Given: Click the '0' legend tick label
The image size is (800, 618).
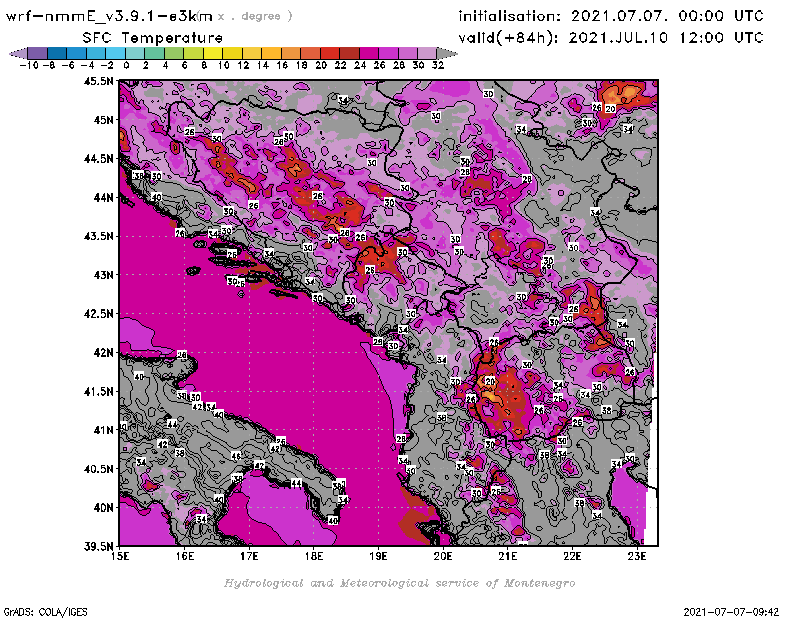Looking at the screenshot, I should point(126,65).
